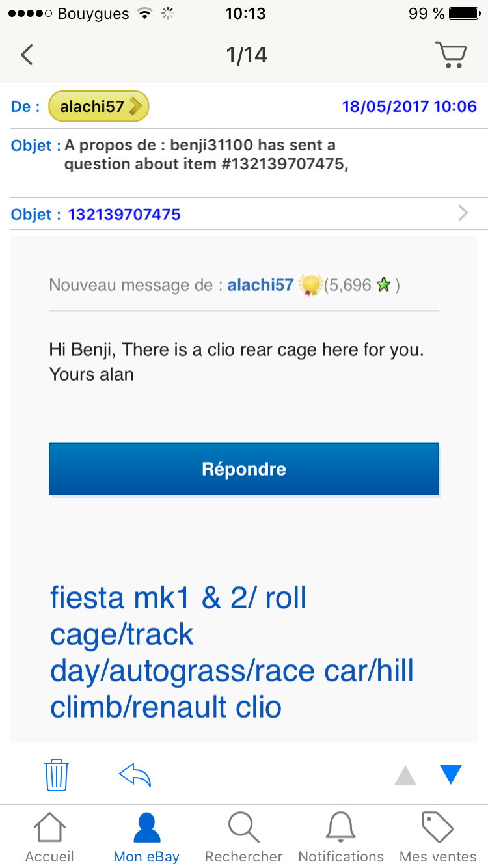The width and height of the screenshot is (488, 868).
Task: Tap the reply arrow icon
Action: click(x=134, y=774)
